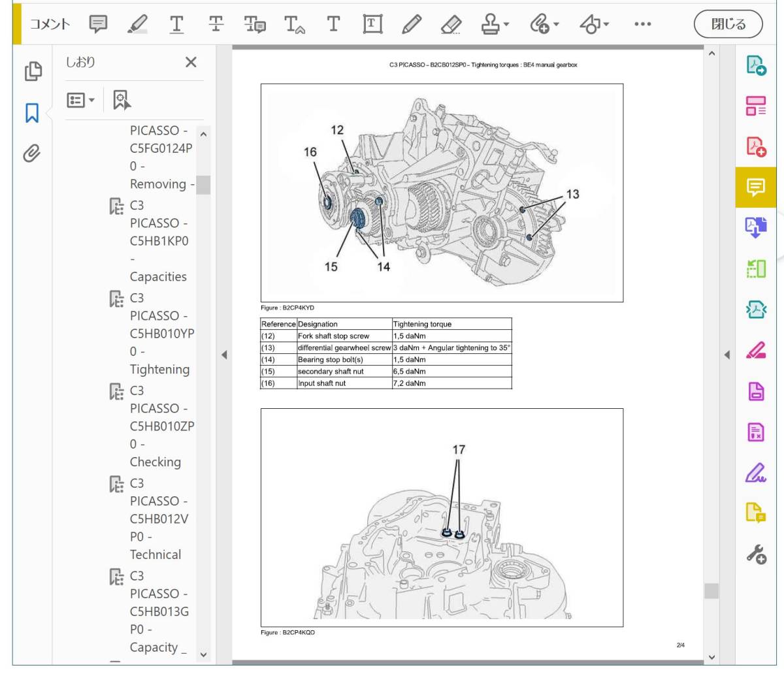
Task: Select the underline text tool
Action: tap(176, 25)
